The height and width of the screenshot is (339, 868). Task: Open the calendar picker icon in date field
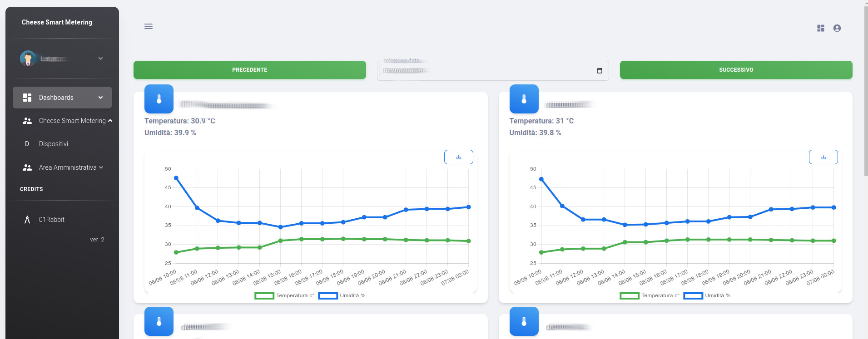600,71
